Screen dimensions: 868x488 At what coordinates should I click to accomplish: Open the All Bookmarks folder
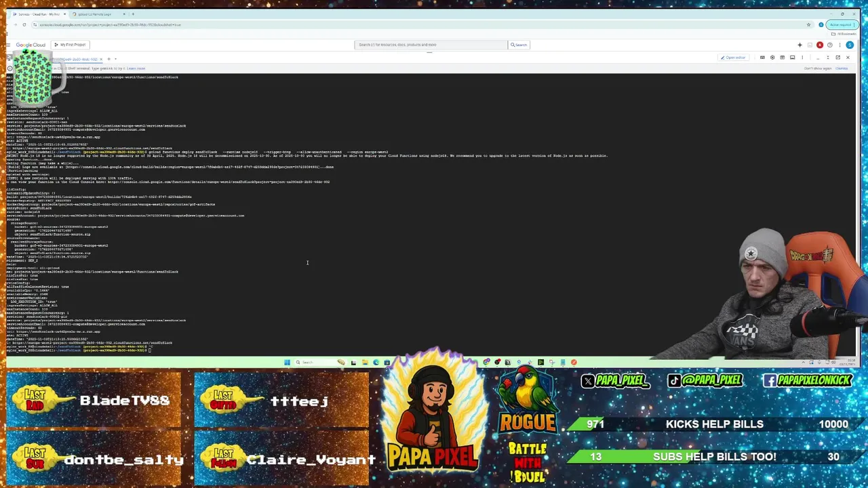pyautogui.click(x=845, y=33)
